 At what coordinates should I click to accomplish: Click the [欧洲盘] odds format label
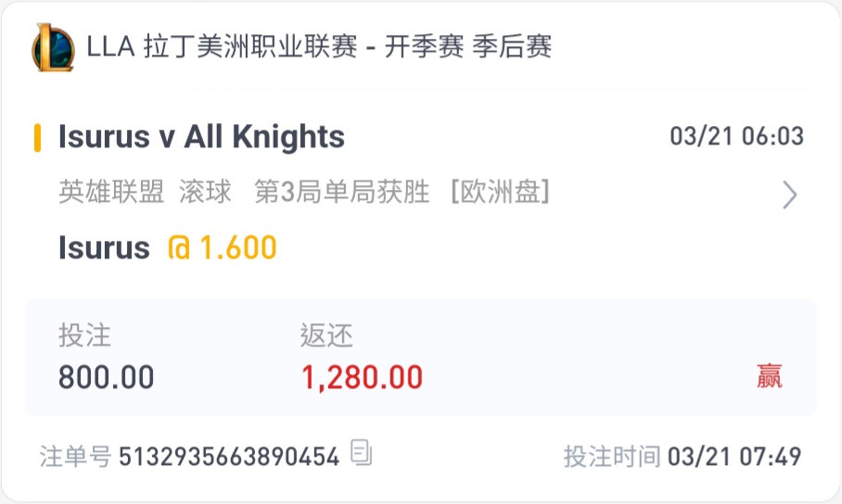pos(500,192)
